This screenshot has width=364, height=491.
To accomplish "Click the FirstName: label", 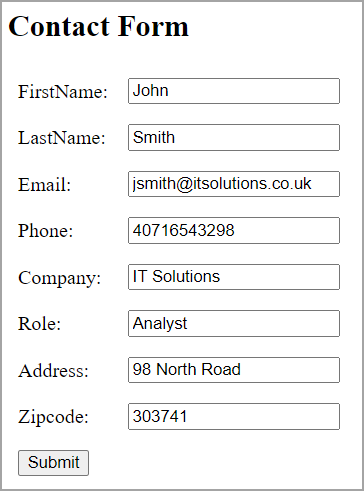I will click(63, 92).
